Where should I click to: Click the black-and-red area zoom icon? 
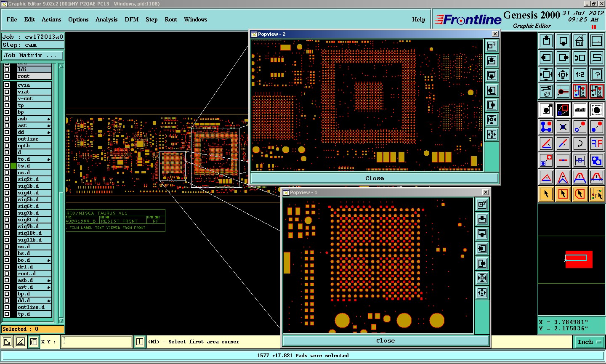point(563,110)
